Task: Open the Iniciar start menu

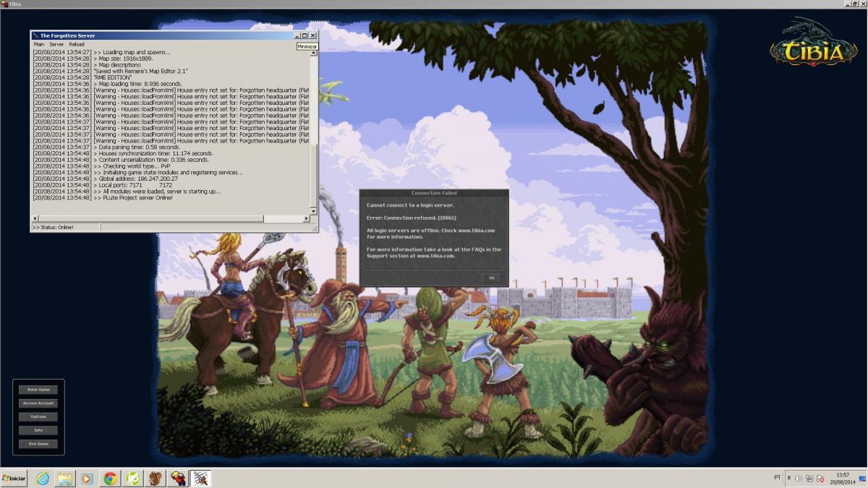Action: 14,479
